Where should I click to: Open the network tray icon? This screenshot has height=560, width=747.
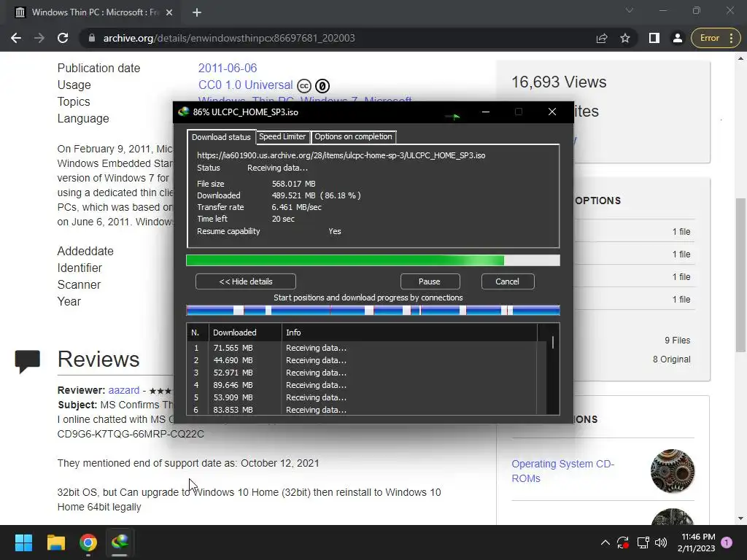pos(643,542)
